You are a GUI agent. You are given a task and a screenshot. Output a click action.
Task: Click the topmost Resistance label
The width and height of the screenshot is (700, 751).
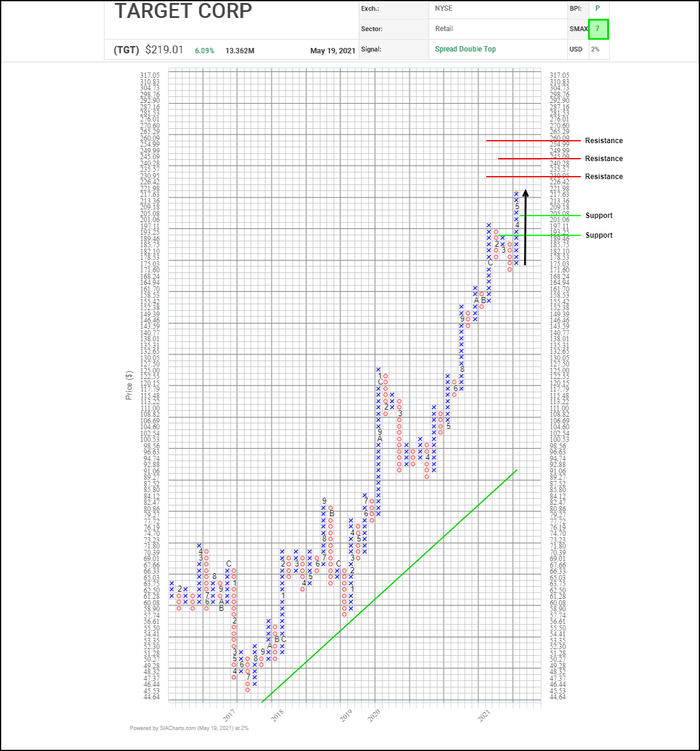(604, 141)
